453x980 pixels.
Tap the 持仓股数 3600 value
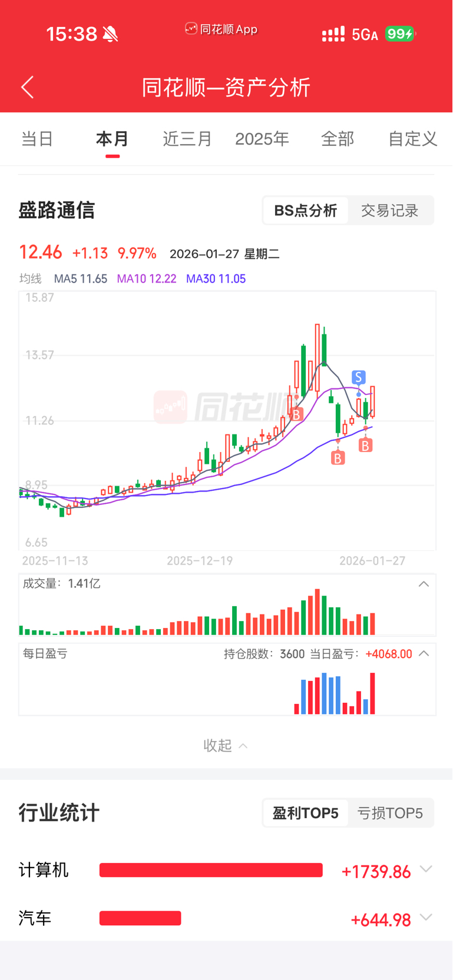[292, 654]
